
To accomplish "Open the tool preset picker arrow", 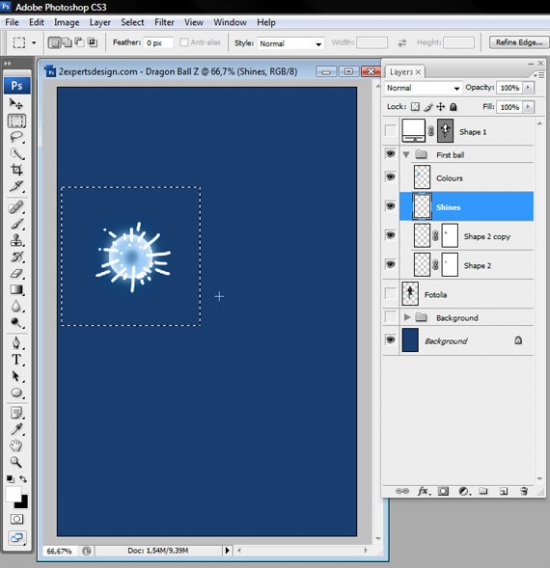I will click(34, 43).
